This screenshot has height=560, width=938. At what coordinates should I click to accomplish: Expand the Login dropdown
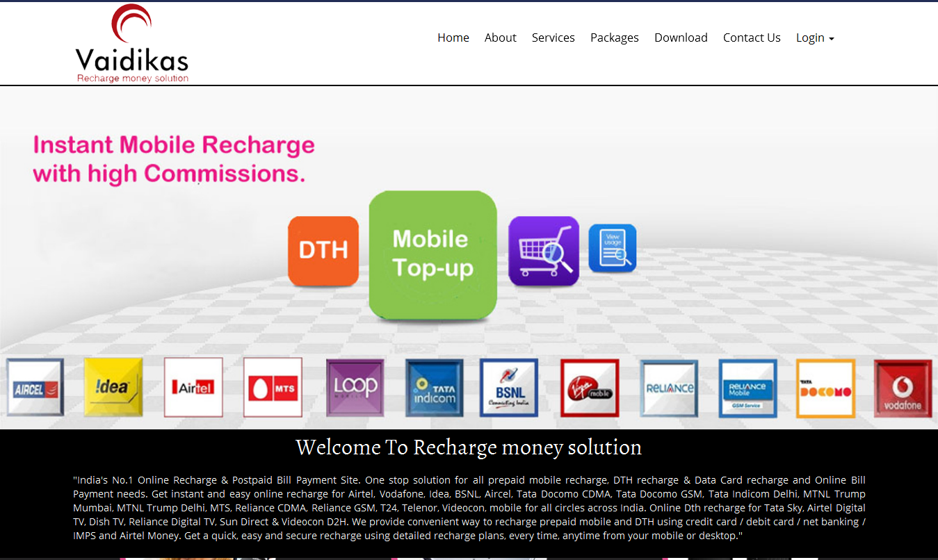815,38
